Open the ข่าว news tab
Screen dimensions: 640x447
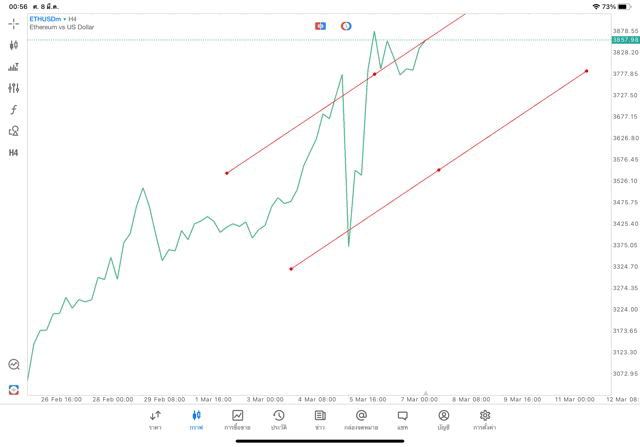[320, 420]
